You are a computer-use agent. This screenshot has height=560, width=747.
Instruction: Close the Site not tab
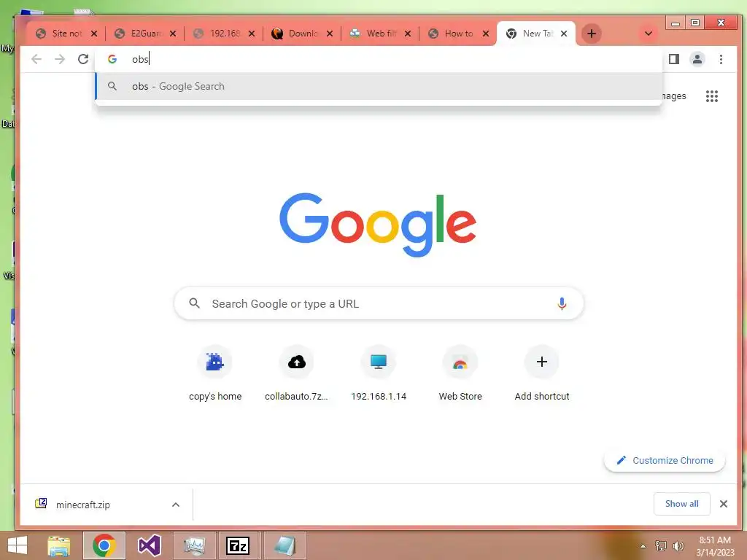tap(94, 34)
